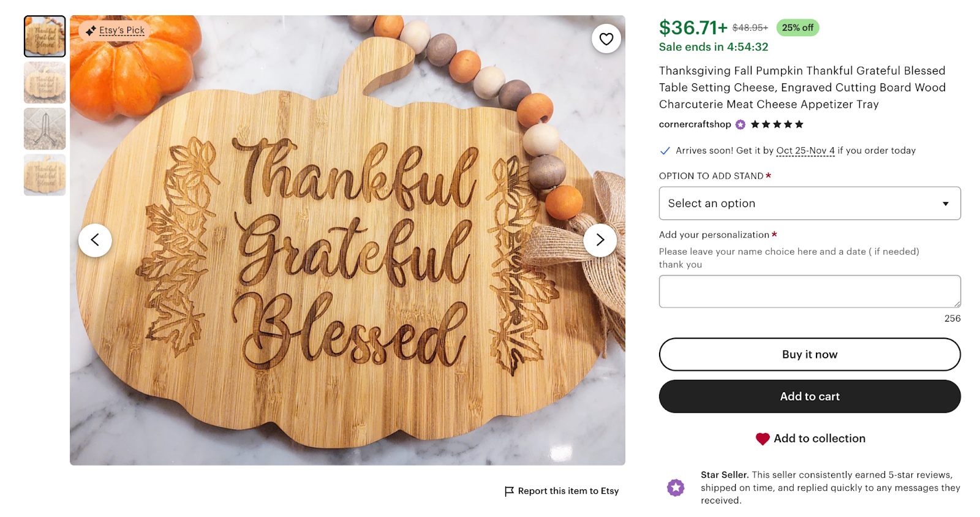Click the Buy it now button

pos(810,354)
